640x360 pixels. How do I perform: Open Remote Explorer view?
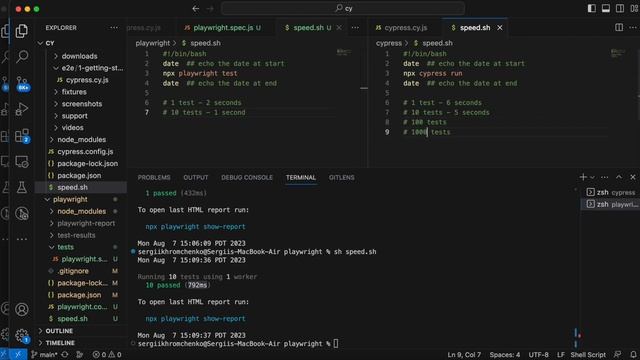click(22, 162)
